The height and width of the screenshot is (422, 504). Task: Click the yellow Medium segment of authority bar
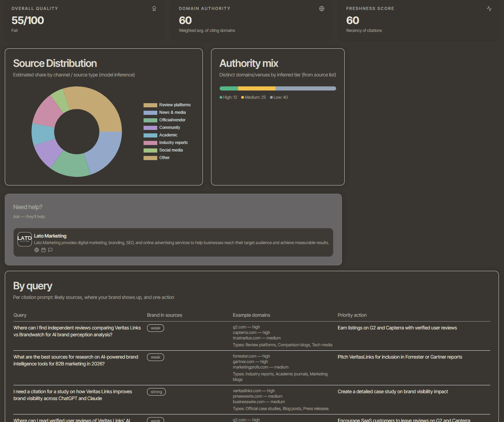(x=257, y=88)
